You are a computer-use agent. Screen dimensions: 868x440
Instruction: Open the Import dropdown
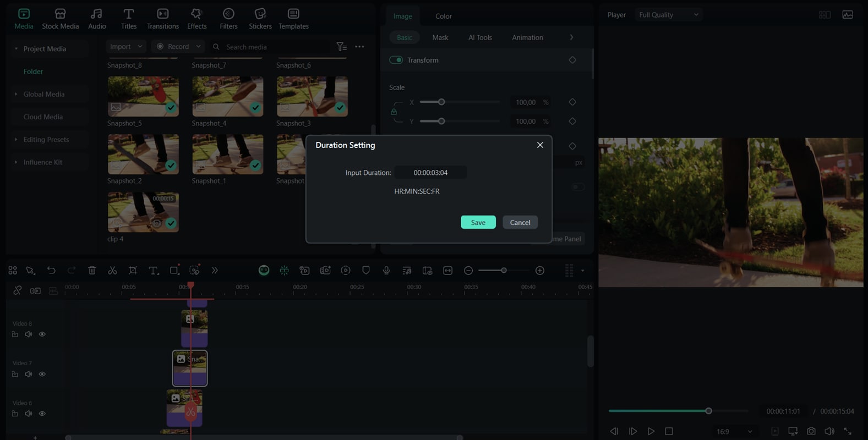click(x=126, y=47)
